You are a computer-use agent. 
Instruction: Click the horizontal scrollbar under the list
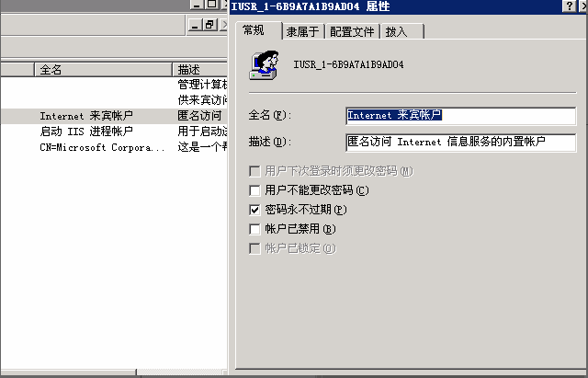(114, 372)
